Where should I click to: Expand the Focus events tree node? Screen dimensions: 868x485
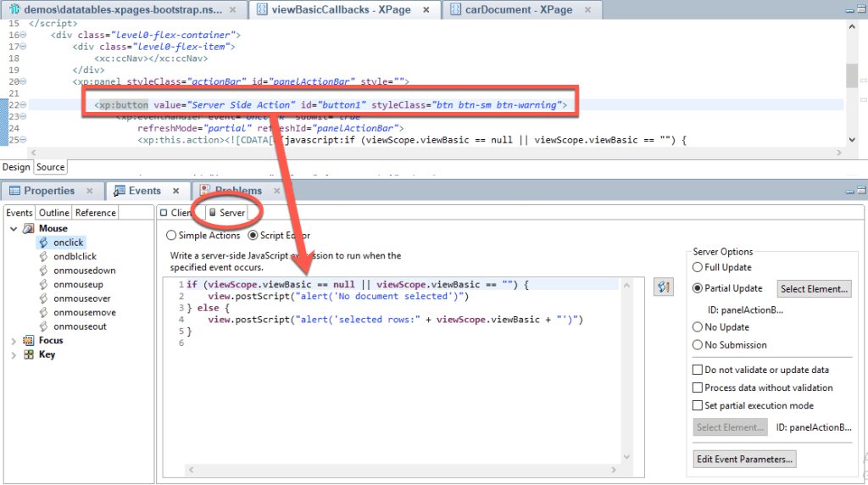[x=14, y=341]
